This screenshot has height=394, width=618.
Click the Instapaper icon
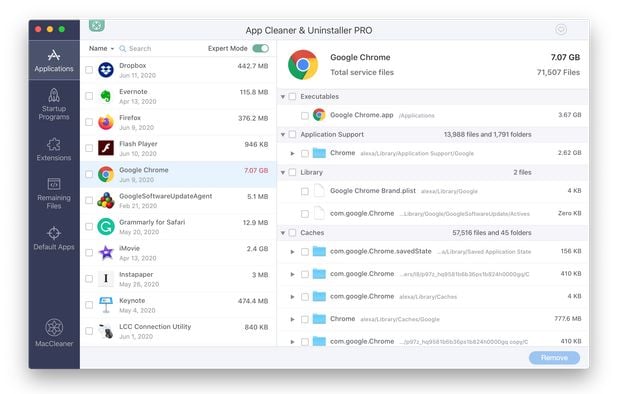point(106,279)
